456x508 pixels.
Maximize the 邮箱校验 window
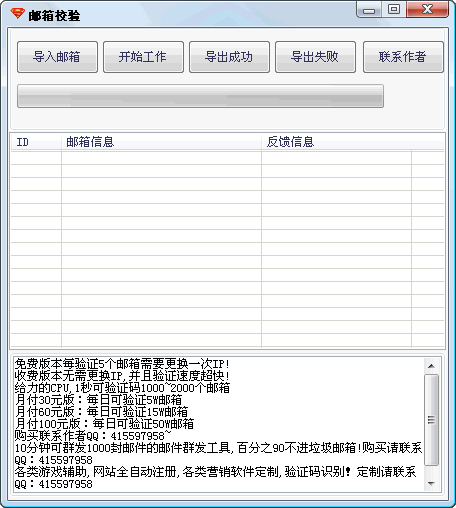click(394, 9)
